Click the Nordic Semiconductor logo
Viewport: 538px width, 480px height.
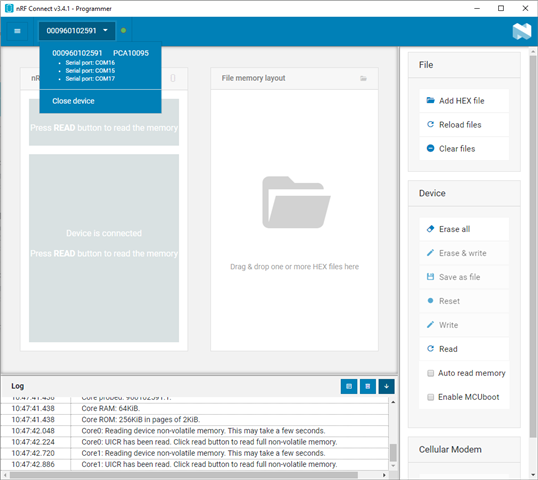[522, 31]
